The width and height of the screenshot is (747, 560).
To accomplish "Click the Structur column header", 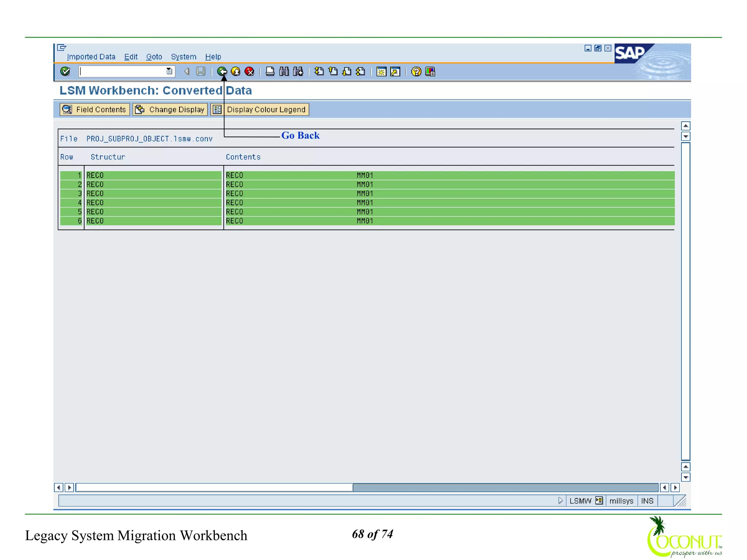I will click(108, 157).
